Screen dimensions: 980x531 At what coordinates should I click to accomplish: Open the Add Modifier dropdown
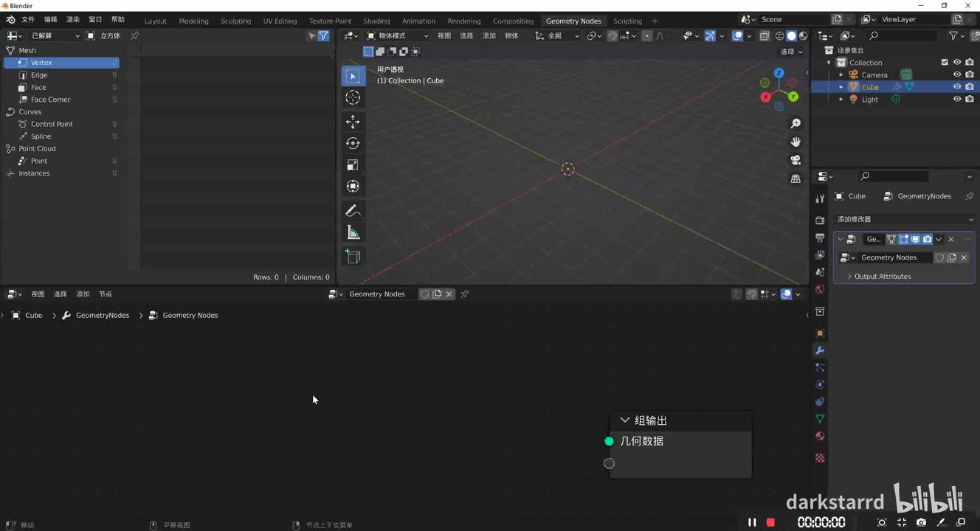[x=905, y=219]
